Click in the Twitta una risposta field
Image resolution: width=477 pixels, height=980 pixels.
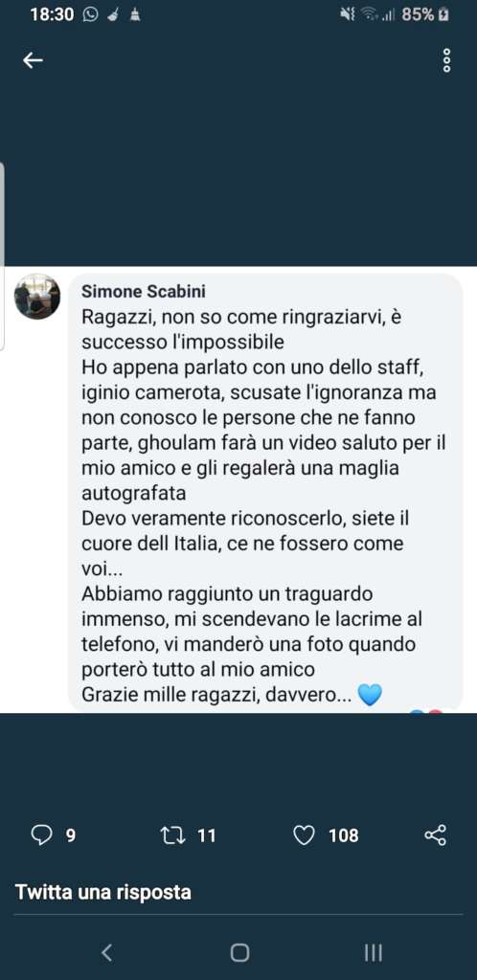238,893
